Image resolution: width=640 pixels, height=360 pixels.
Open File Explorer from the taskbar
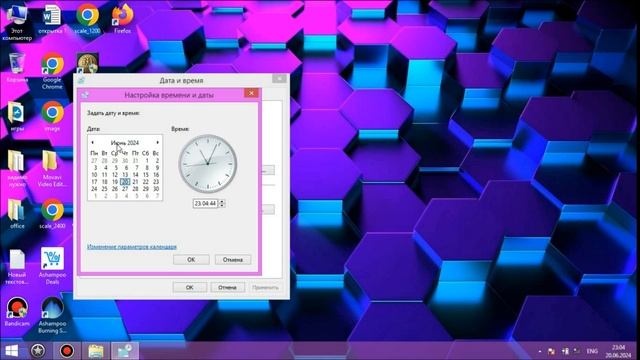tap(96, 351)
